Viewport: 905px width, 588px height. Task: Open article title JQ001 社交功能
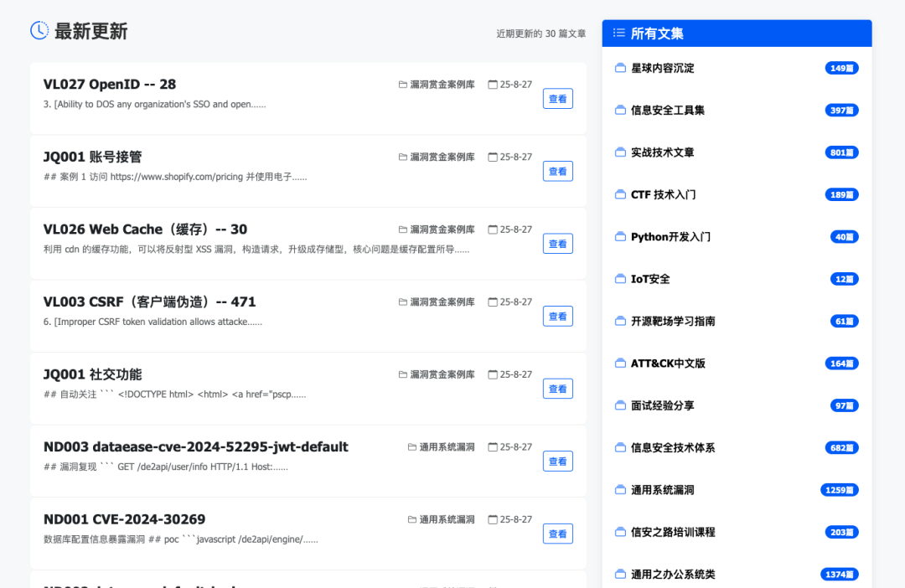[92, 374]
